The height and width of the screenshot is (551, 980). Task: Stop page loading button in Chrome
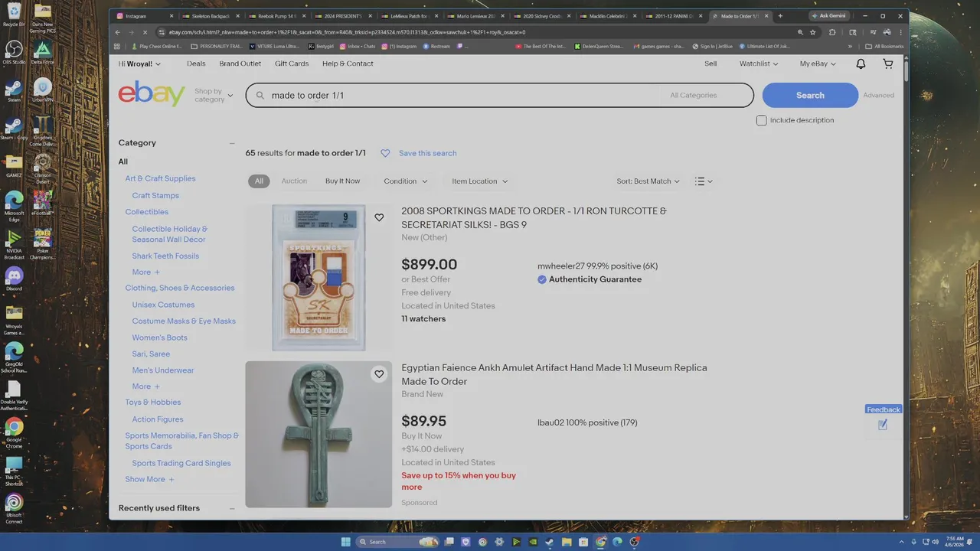[x=145, y=32]
